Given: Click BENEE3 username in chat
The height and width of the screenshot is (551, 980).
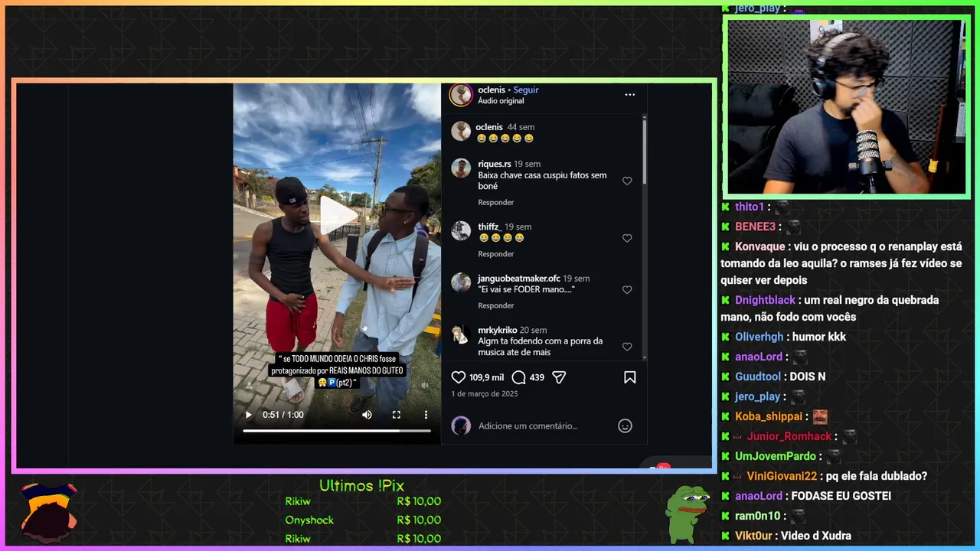Looking at the screenshot, I should (x=756, y=227).
